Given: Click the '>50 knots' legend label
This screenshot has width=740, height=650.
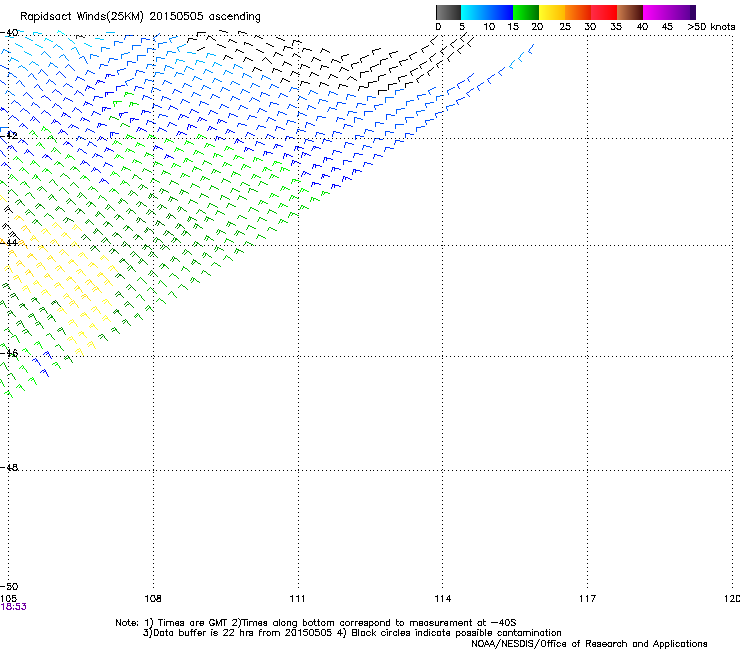Looking at the screenshot, I should point(711,27).
